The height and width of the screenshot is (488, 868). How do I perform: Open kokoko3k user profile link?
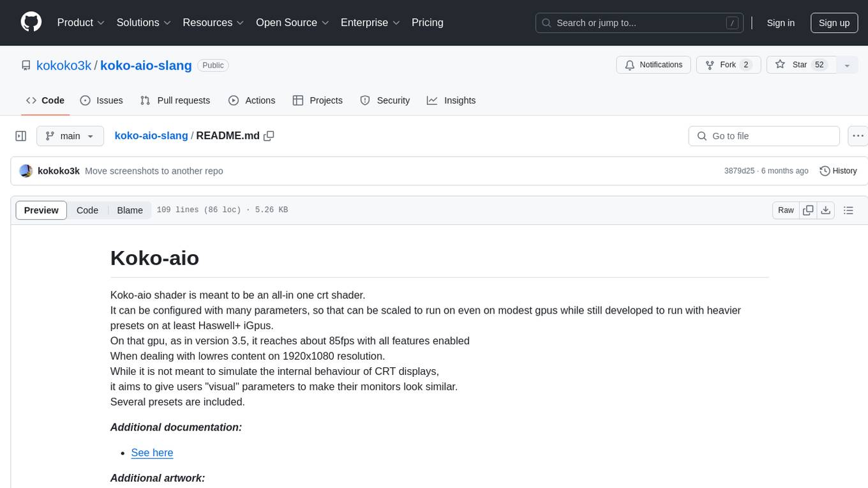(64, 65)
